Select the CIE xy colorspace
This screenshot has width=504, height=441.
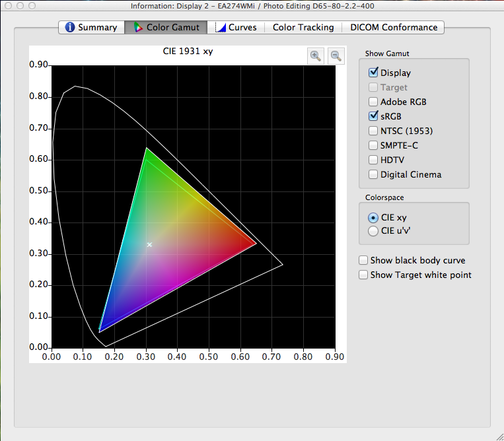coord(373,218)
